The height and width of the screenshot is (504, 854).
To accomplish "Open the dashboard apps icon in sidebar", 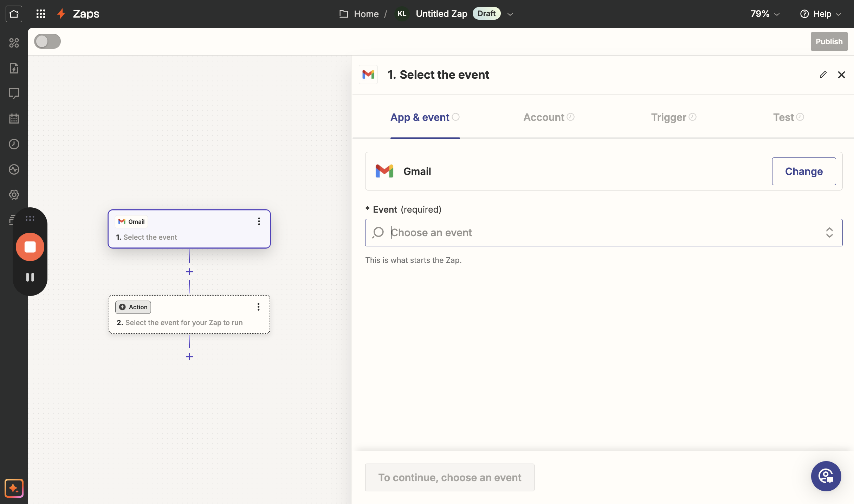I will (14, 43).
